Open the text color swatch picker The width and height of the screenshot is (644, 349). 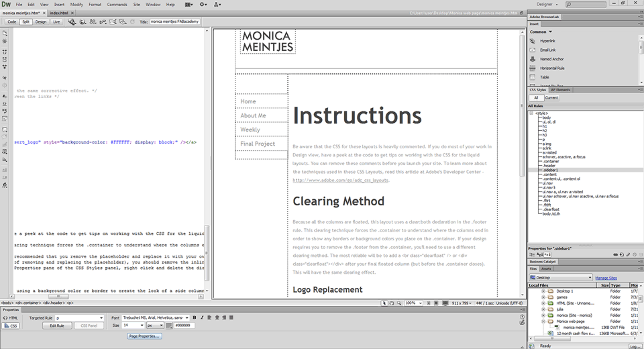(169, 326)
